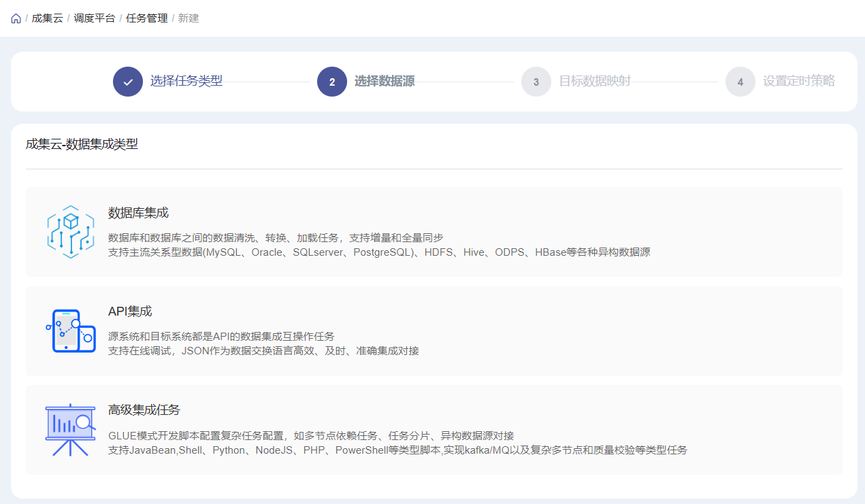Image resolution: width=865 pixels, height=504 pixels.
Task: Jump to 目标数据映射 step label
Action: click(x=595, y=81)
